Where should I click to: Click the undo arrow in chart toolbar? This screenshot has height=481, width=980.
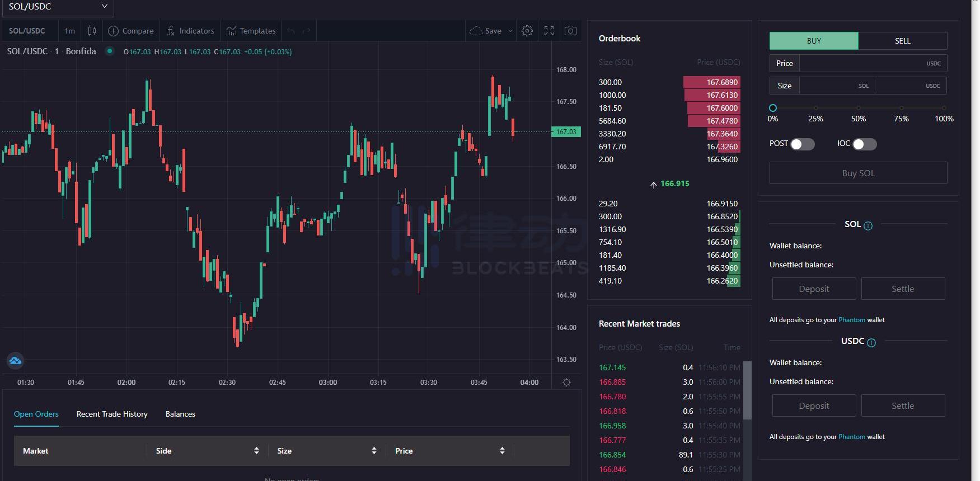click(x=290, y=31)
